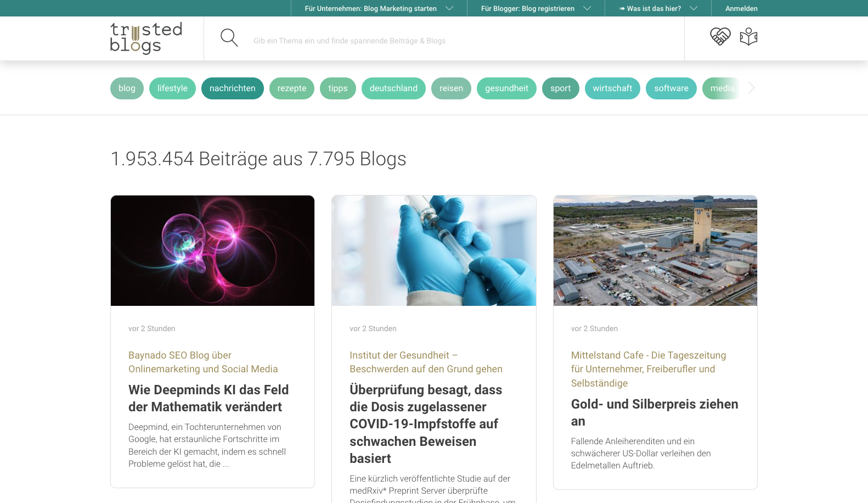The width and height of the screenshot is (868, 503).
Task: Filter by the 'gesundheit' tag
Action: point(506,88)
